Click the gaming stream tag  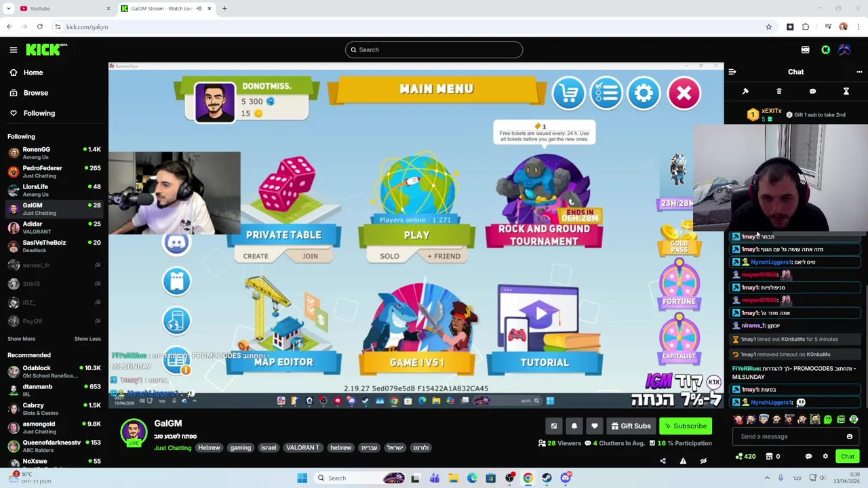(241, 448)
